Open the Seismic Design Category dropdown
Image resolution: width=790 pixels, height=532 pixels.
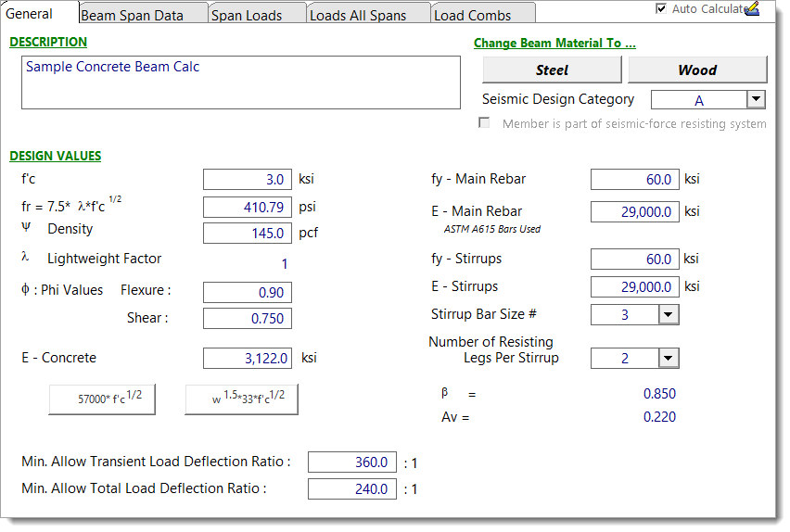756,99
